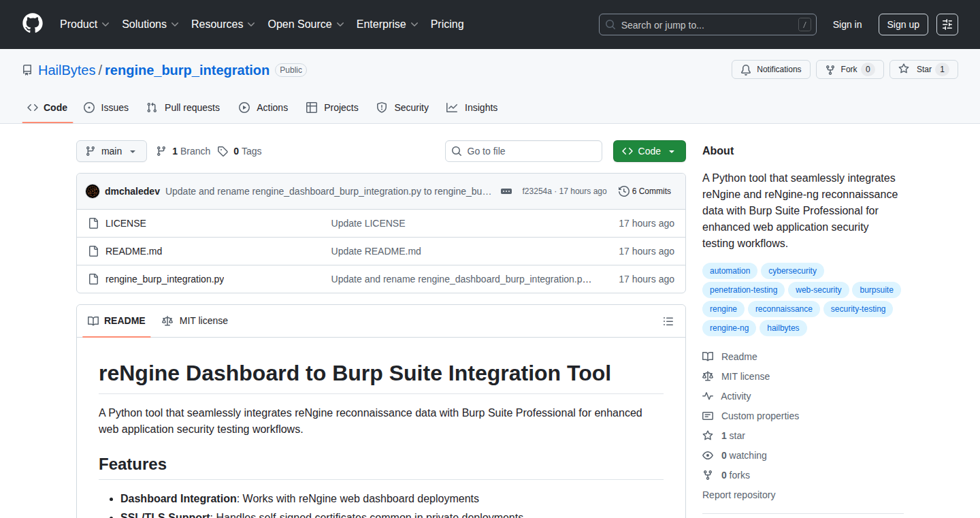Open the appearance settings icon button
The height and width of the screenshot is (518, 980).
pyautogui.click(x=947, y=25)
